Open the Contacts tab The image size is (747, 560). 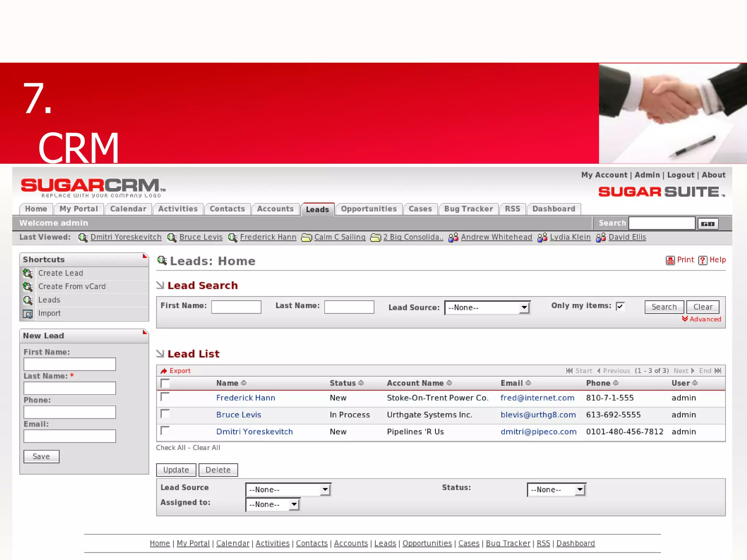point(227,209)
